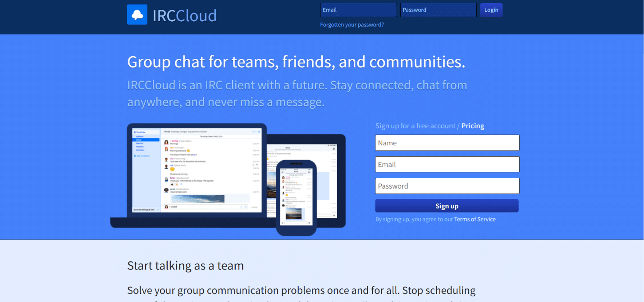Click the Login button

pyautogui.click(x=491, y=10)
